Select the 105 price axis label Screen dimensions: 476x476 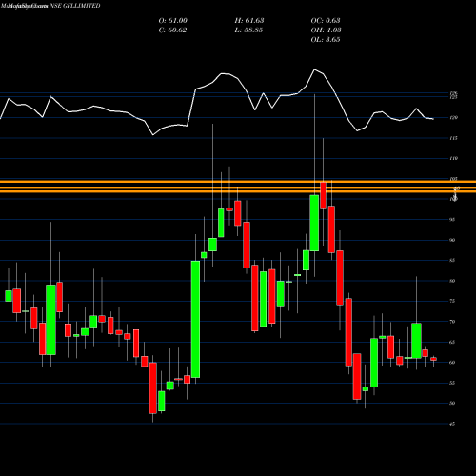[454, 179]
